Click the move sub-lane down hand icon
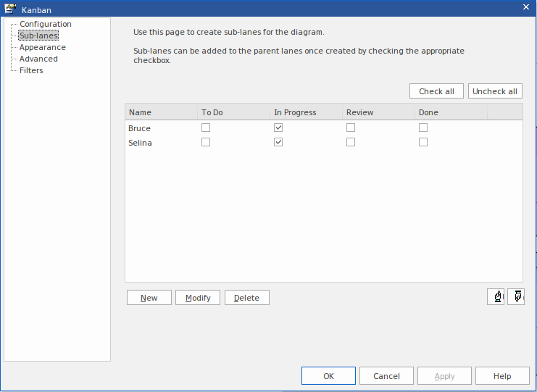 pos(516,296)
